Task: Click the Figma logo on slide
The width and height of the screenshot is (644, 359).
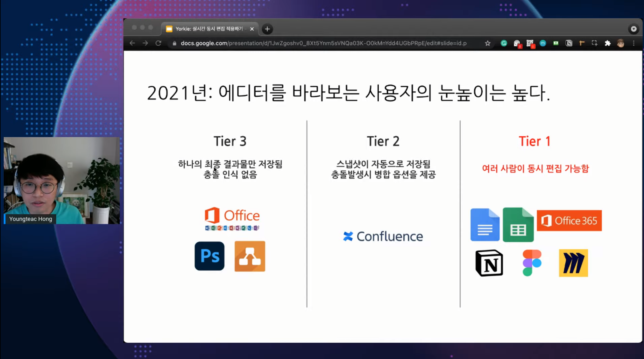Action: click(532, 263)
